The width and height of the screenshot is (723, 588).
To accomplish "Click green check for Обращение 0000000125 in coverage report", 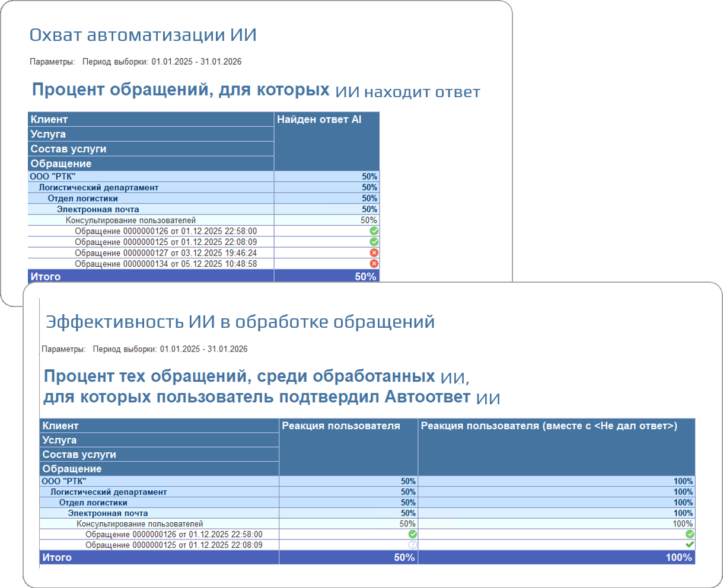I will tap(374, 242).
